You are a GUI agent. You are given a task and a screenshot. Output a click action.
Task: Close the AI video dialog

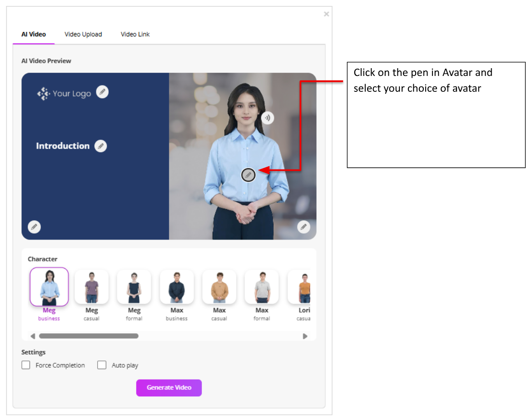[326, 14]
